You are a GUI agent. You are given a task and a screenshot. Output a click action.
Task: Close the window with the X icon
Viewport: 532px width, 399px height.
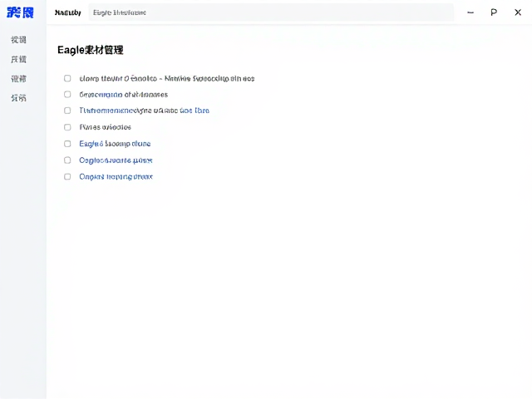518,12
